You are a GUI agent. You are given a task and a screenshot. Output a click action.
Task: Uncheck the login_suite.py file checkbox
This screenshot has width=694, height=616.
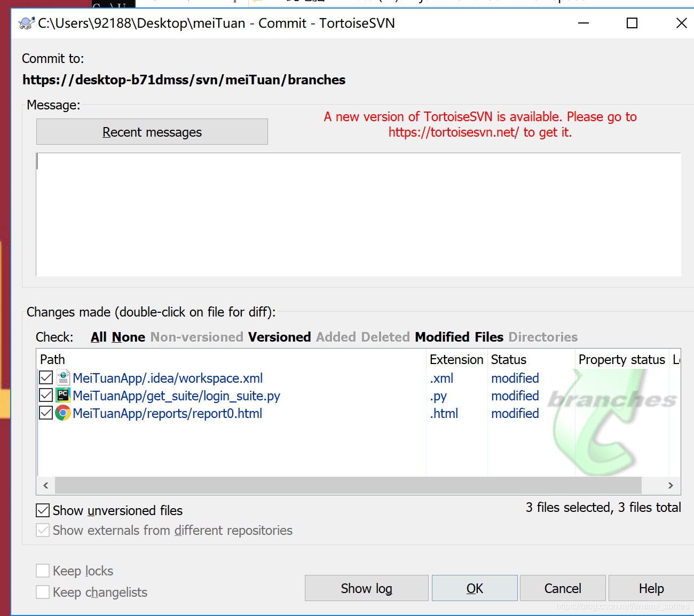point(46,396)
